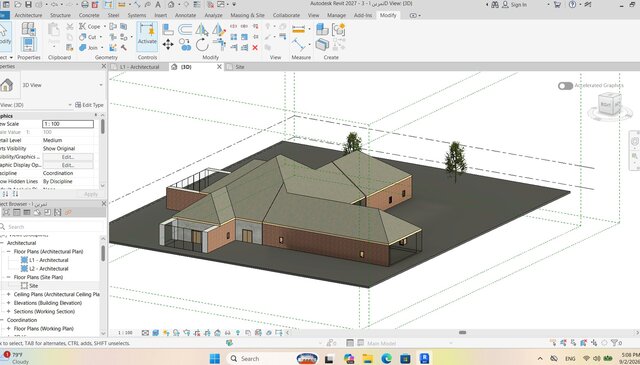640x365 pixels.
Task: Click the large Properties palette icon
Action: click(x=29, y=44)
